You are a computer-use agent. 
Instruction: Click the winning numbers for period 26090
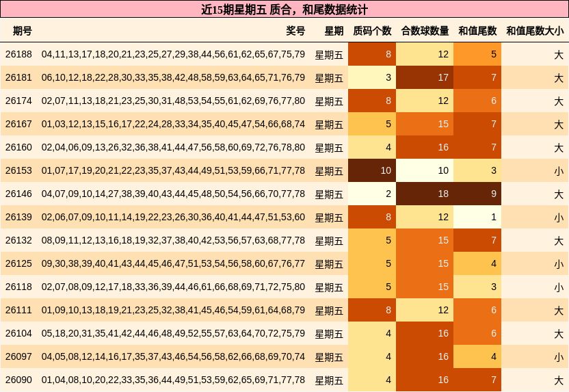click(173, 380)
